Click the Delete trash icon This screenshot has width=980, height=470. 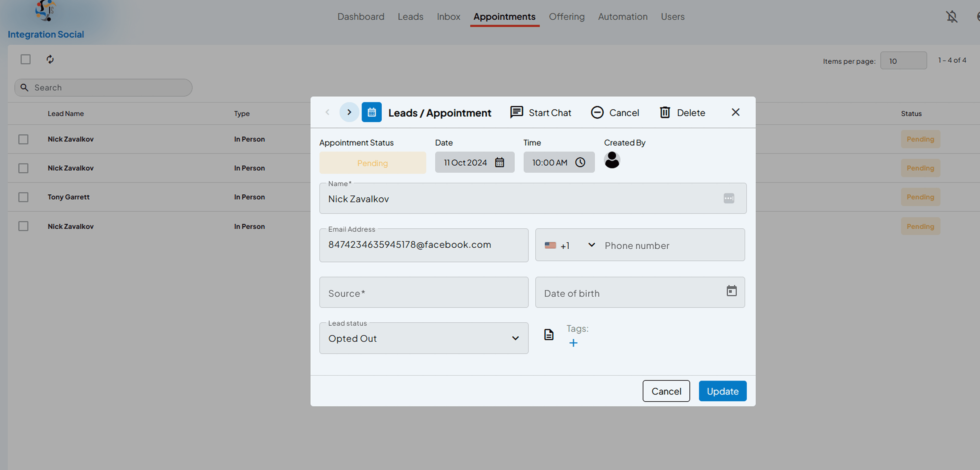tap(665, 112)
